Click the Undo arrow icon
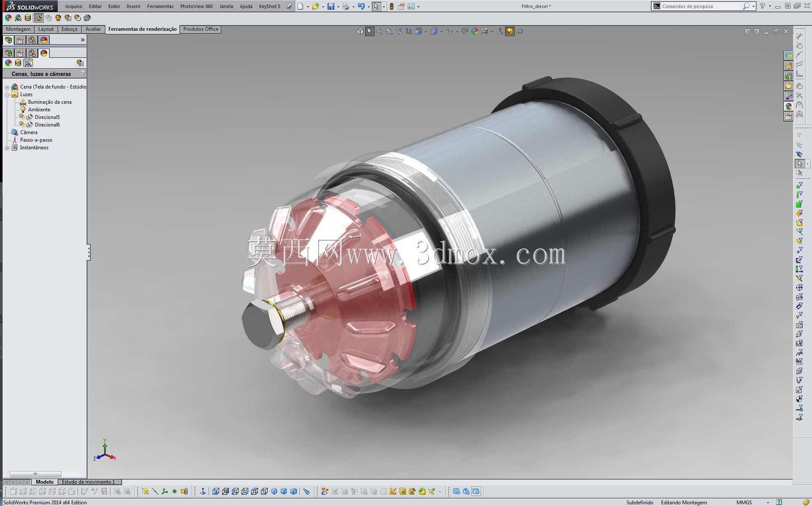 [x=361, y=6]
